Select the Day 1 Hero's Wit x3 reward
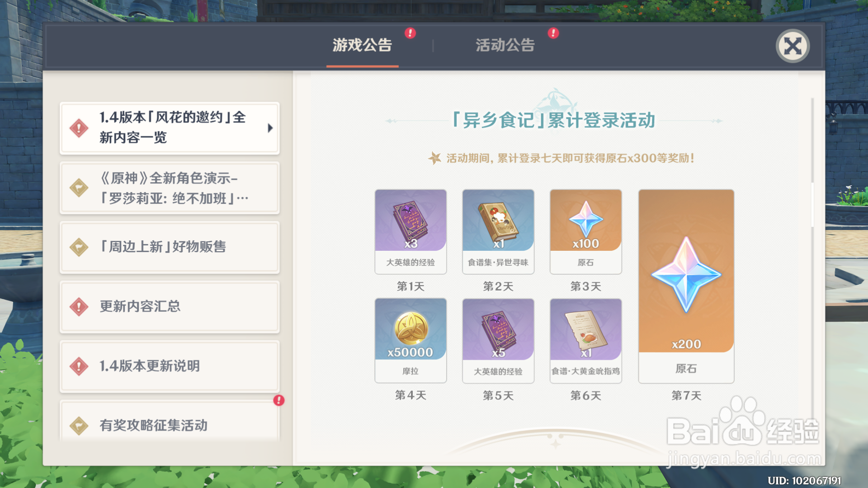The image size is (868, 488). [x=410, y=231]
